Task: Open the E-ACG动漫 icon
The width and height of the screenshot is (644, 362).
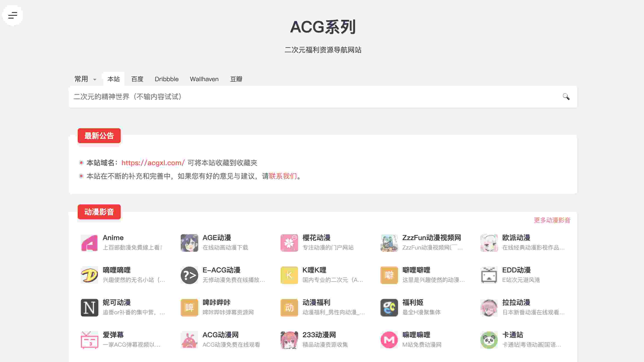Action: tap(189, 275)
